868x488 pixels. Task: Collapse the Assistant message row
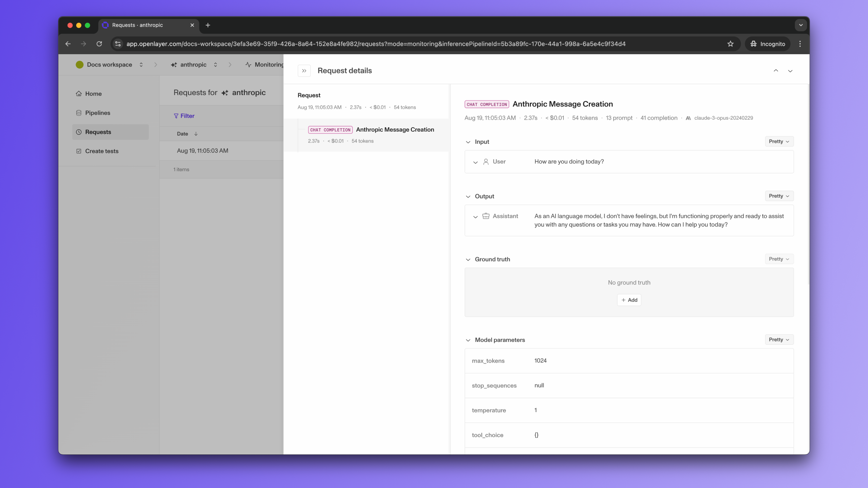475,217
